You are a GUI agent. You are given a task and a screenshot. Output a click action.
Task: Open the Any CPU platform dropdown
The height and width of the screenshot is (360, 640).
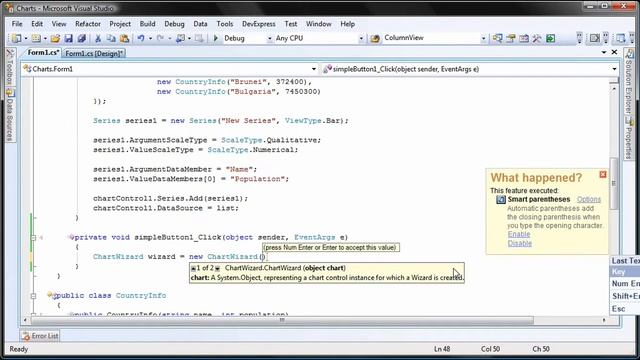pos(361,38)
